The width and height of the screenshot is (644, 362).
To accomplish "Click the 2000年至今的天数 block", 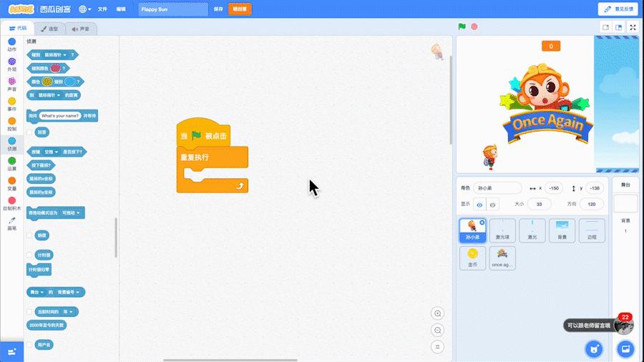I will (x=47, y=325).
